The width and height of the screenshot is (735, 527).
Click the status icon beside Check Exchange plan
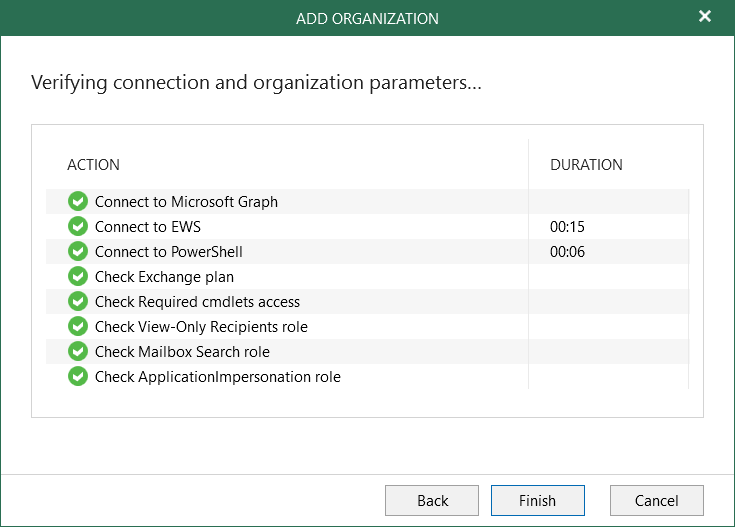(78, 277)
